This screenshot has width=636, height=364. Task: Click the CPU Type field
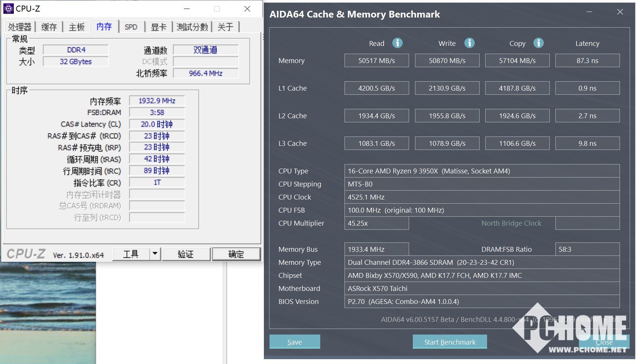click(x=481, y=171)
